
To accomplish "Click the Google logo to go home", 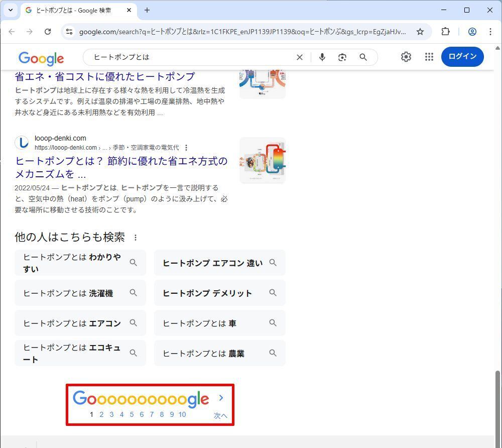I will click(x=41, y=59).
